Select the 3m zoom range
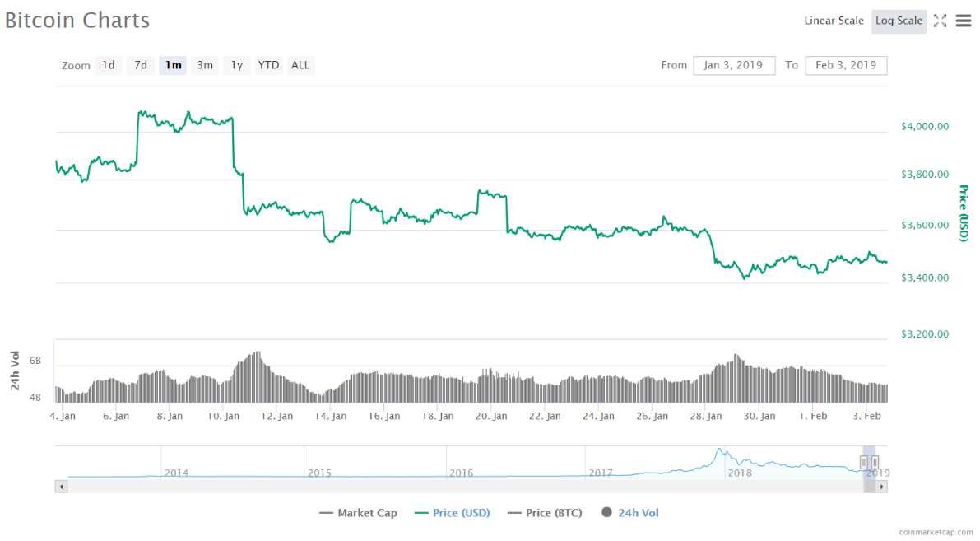 205,65
